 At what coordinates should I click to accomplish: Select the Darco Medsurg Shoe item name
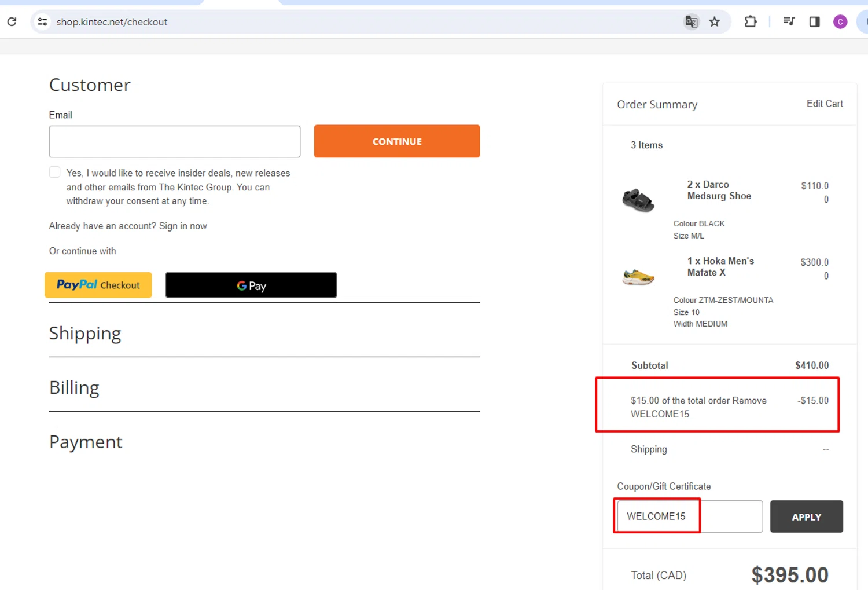pos(719,190)
